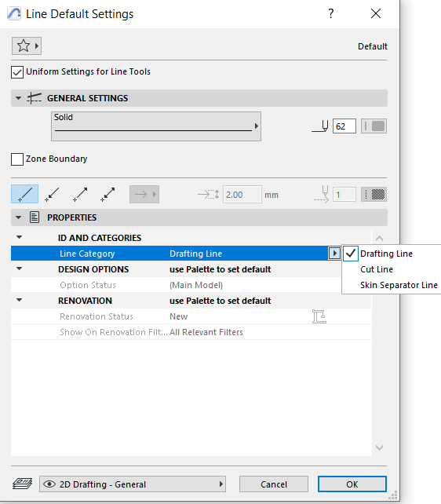Choose Skin Separator Line option
This screenshot has height=504, width=441.
(x=399, y=285)
